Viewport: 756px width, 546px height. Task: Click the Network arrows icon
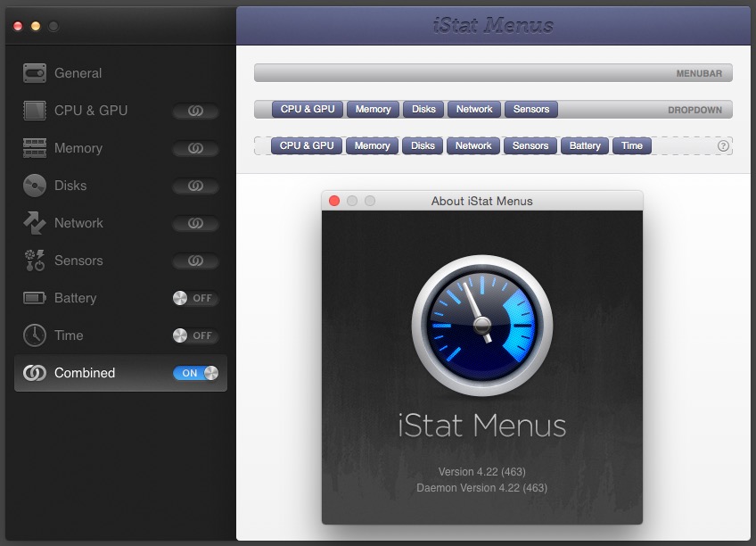pos(35,223)
